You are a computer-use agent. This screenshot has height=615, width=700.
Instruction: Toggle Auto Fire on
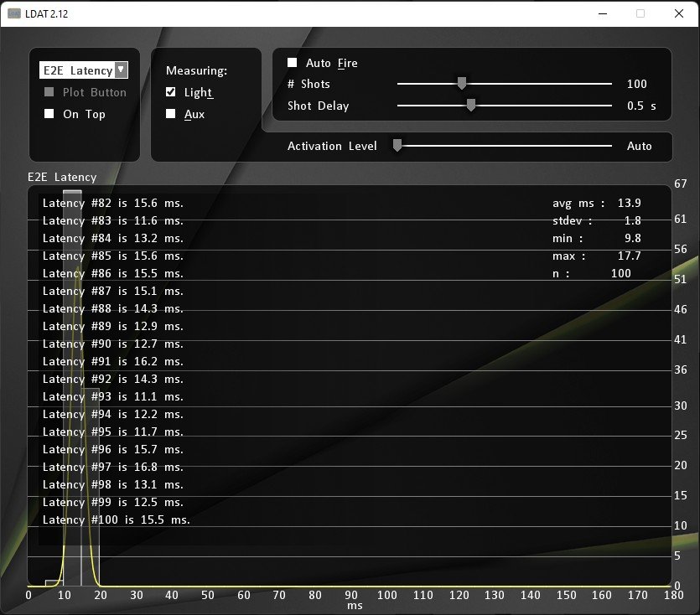pos(292,62)
